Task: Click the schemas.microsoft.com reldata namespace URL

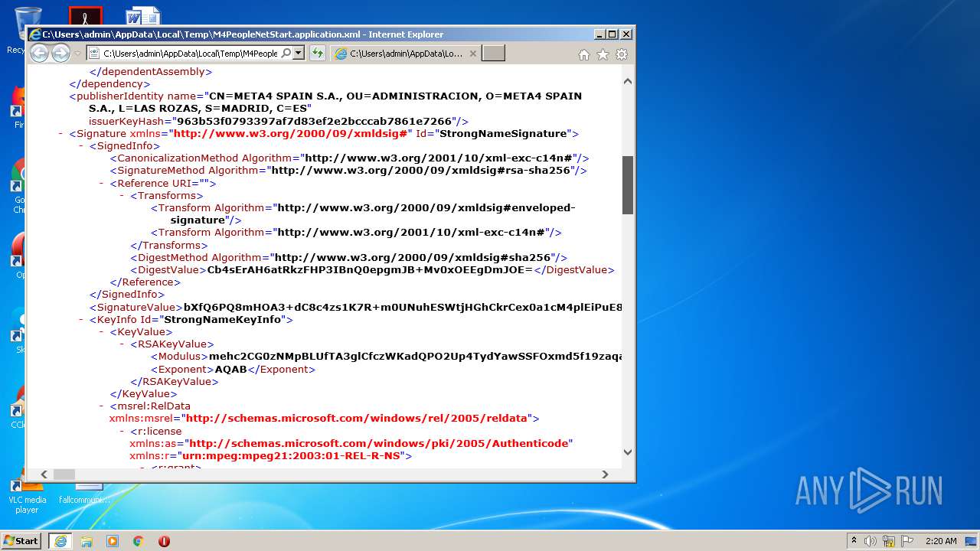Action: tap(357, 419)
